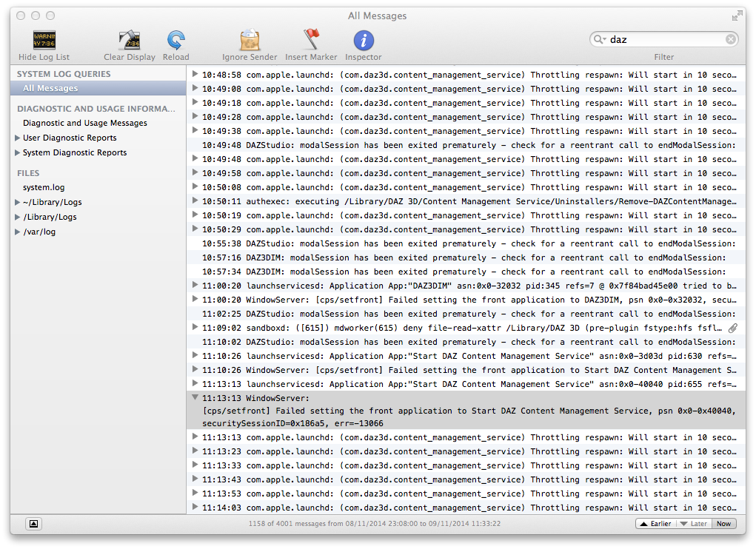The width and height of the screenshot is (756, 549).
Task: Expand the 10:50:29 launchd message
Action: click(x=195, y=229)
